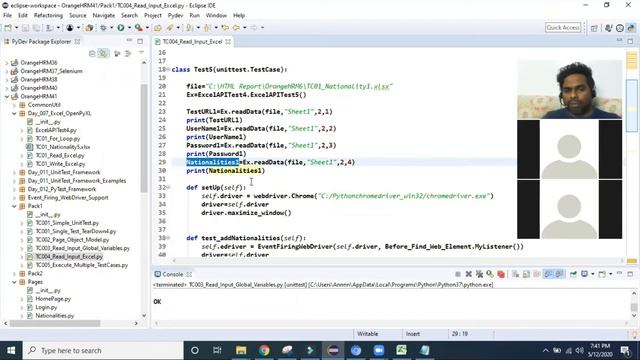Select ExcelAPITest4.py in the tree
Screen dimensions: 640x360
click(x=56, y=130)
